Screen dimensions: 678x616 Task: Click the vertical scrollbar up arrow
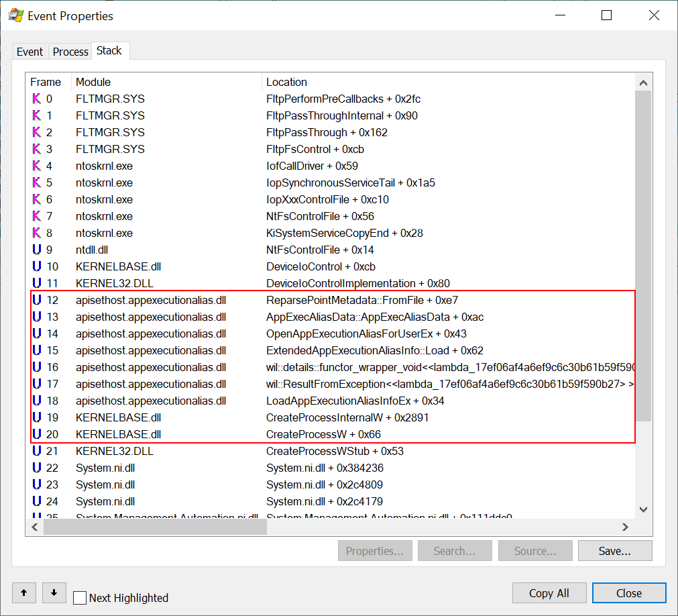coord(643,83)
